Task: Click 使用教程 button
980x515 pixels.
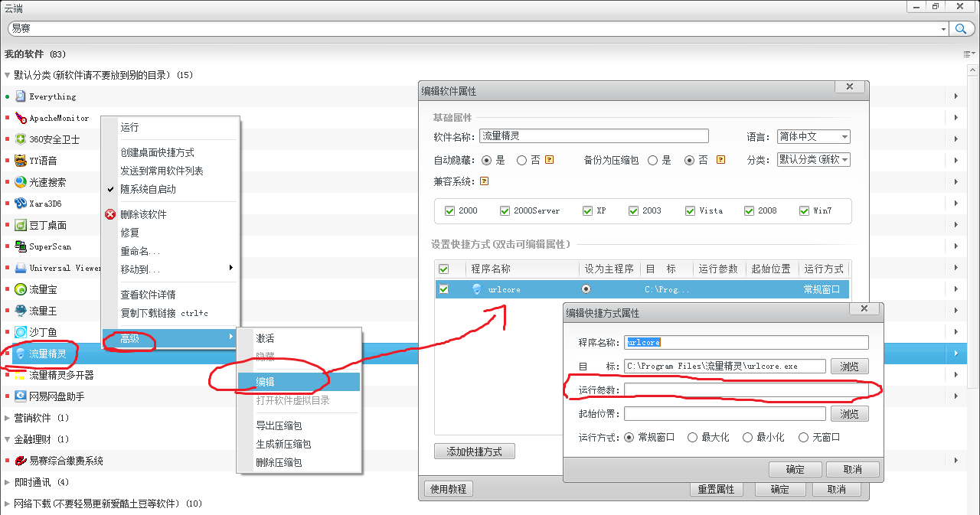Action: click(x=449, y=489)
